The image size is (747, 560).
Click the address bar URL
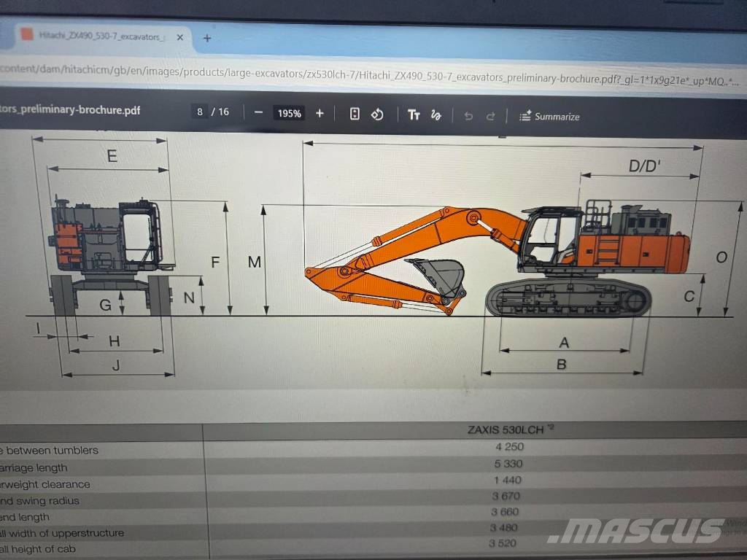(x=369, y=76)
